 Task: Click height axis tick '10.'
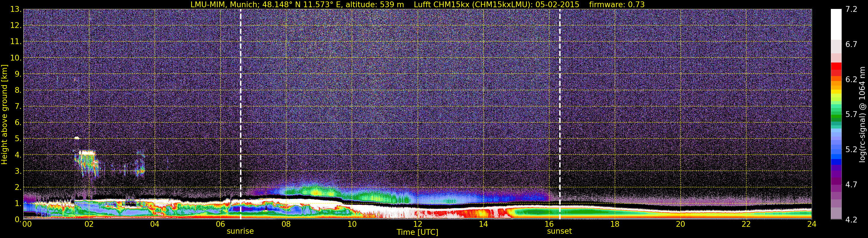tap(16, 58)
